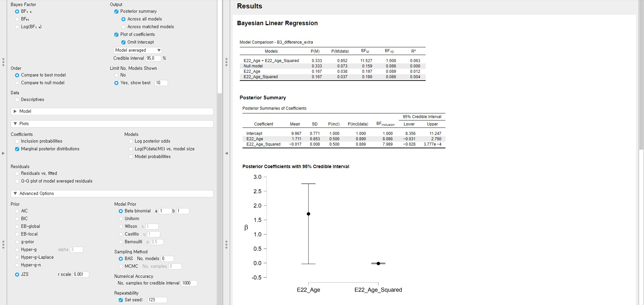This screenshot has width=644, height=305.
Task: Expand the Model section
Action: coord(112,111)
